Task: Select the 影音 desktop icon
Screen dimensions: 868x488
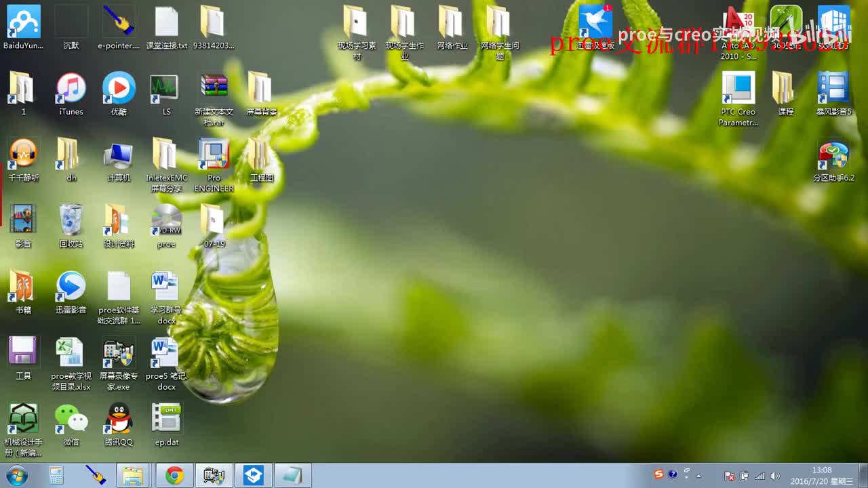Action: click(24, 226)
